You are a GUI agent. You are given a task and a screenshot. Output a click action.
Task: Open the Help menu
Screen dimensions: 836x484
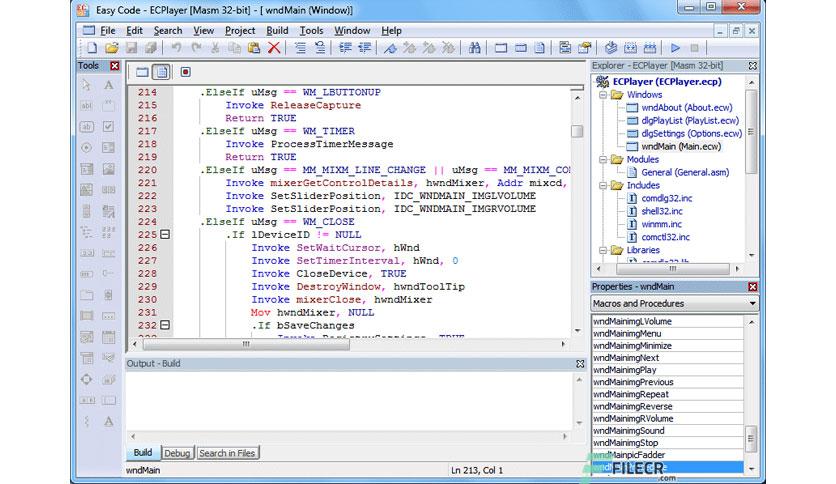(x=391, y=31)
